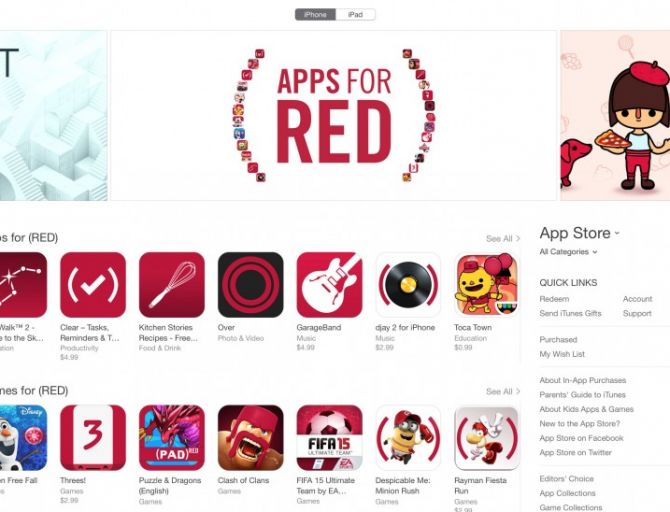Open the FIFA 15 Ultimate Team icon
The height and width of the screenshot is (512, 670).
(x=329, y=438)
